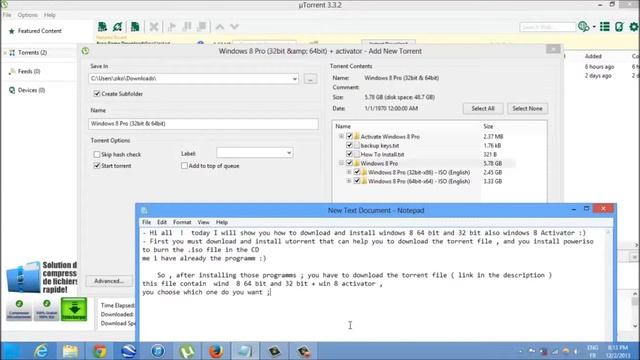640x360 pixels.
Task: Open Notepad View menu
Action: pyautogui.click(x=203, y=222)
